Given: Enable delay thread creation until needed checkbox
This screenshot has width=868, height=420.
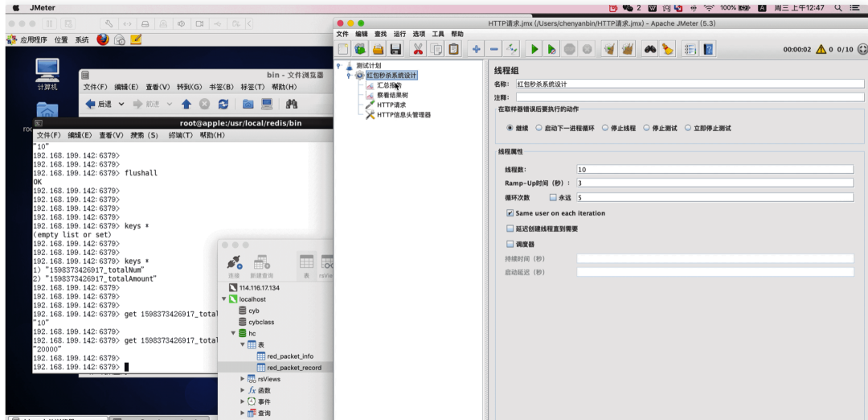Looking at the screenshot, I should click(x=510, y=229).
